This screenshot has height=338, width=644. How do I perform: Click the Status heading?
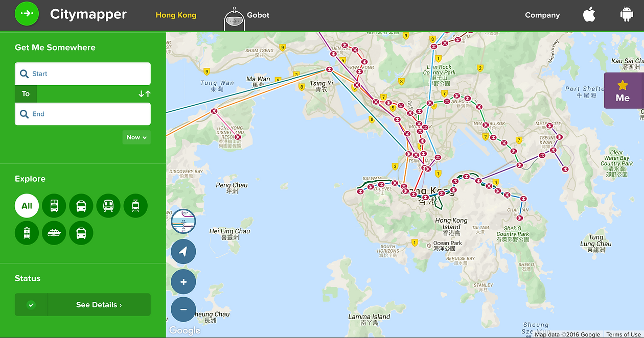coord(28,278)
